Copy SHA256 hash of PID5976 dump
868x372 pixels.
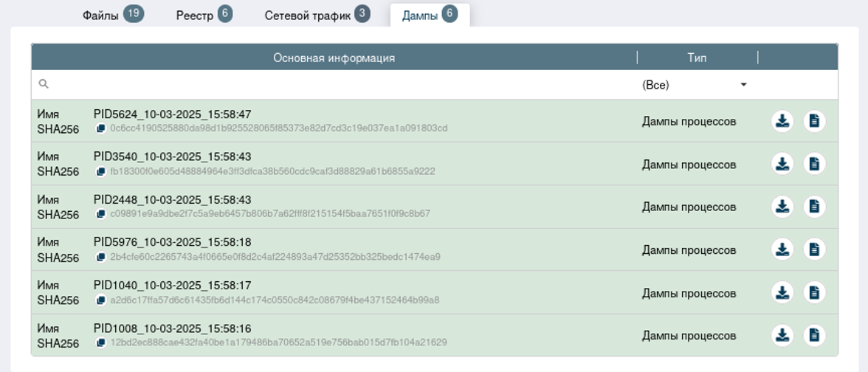(101, 257)
